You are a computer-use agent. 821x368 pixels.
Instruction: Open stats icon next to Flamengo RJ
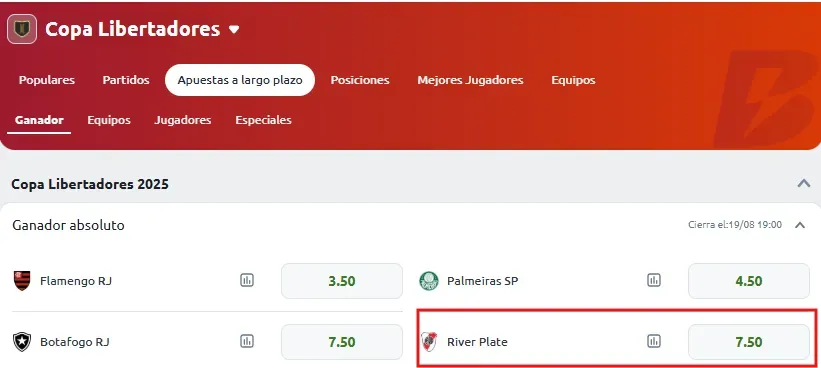point(247,281)
